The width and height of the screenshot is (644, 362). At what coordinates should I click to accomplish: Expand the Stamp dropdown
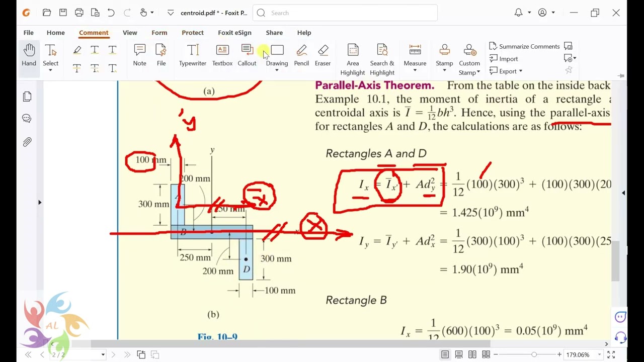tap(444, 70)
